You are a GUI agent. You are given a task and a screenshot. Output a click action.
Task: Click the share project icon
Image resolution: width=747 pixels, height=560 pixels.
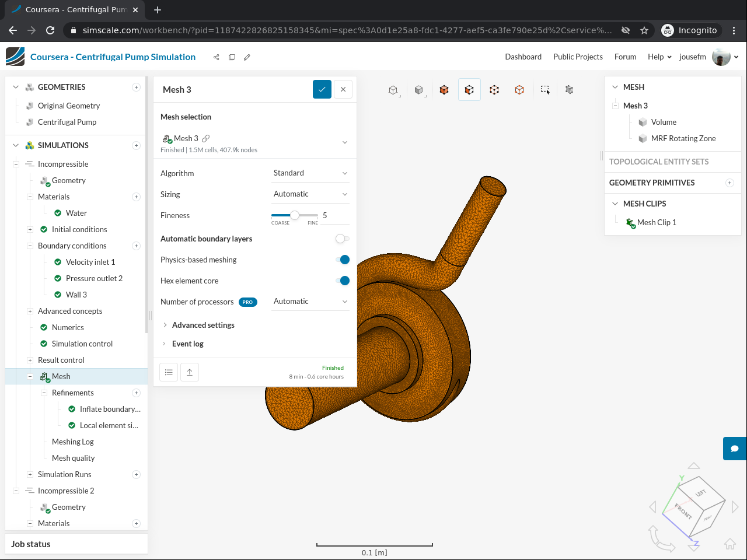217,57
